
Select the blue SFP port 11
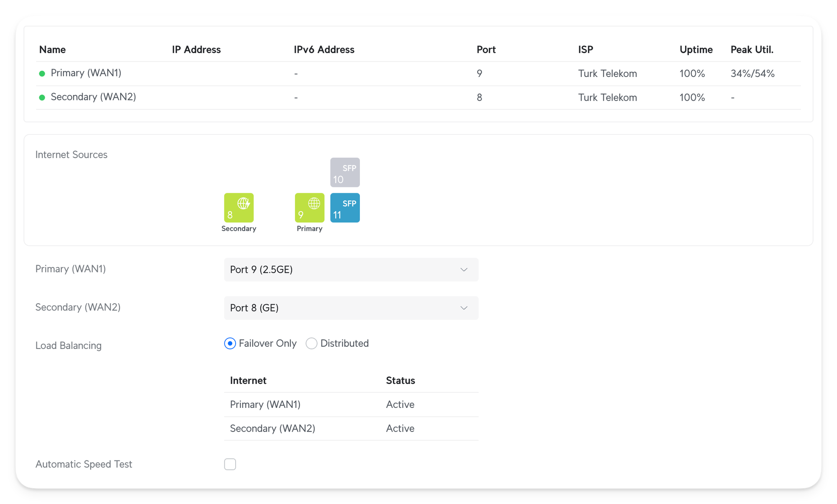pos(345,208)
